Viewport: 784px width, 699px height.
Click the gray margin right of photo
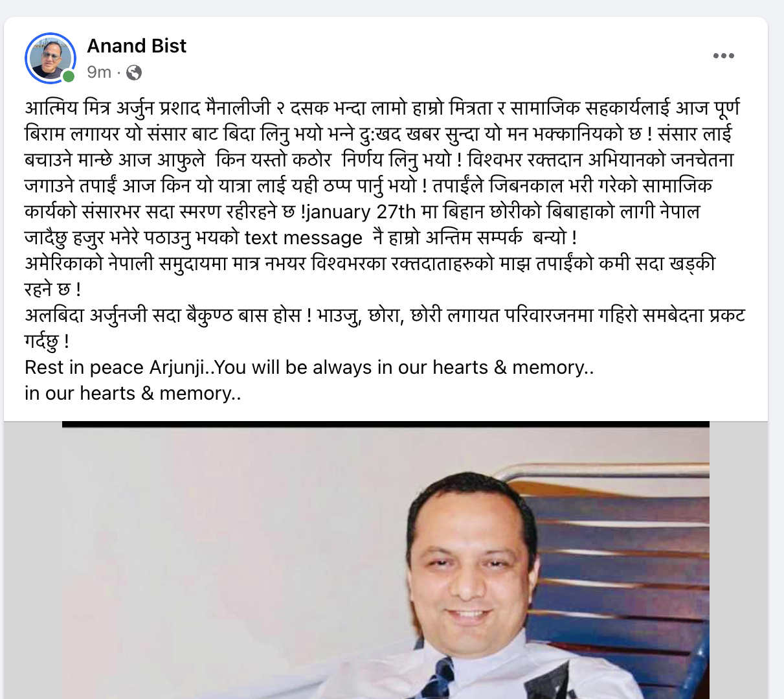point(739,560)
